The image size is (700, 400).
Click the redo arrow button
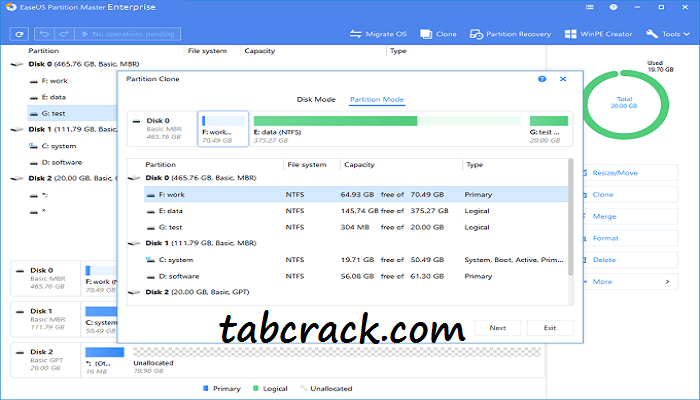click(x=64, y=34)
